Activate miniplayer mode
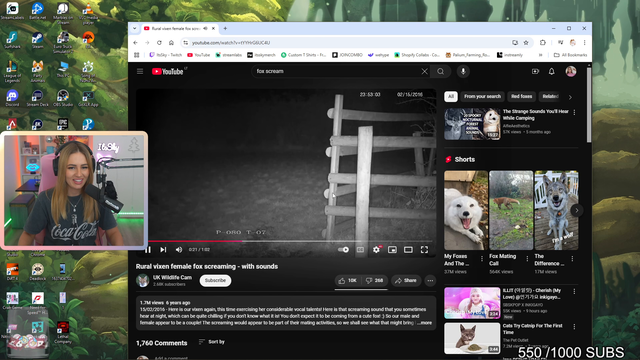640x360 pixels. (x=392, y=249)
